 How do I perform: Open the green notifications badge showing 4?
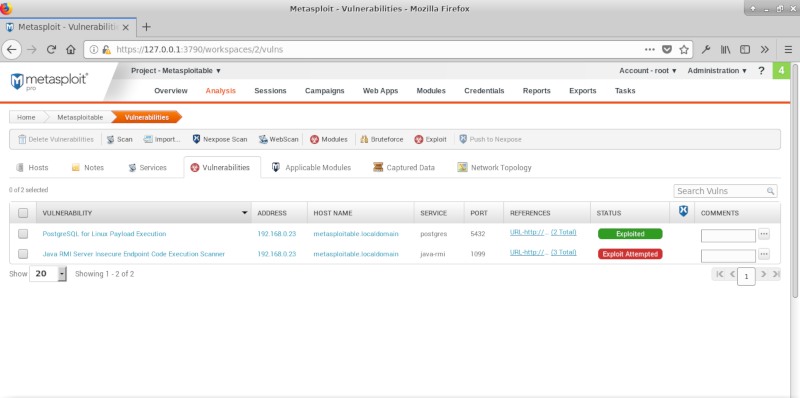pyautogui.click(x=781, y=70)
